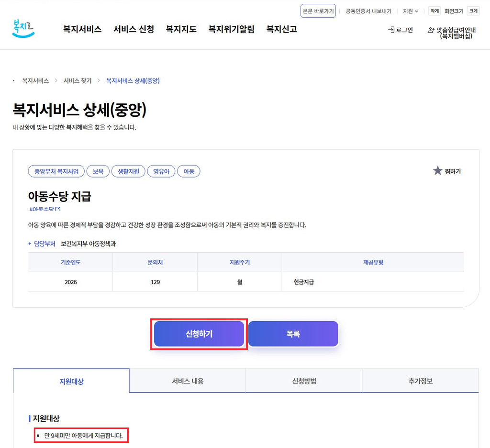
Task: Click the 중앙부처 복지사업 tag
Action: click(56, 171)
